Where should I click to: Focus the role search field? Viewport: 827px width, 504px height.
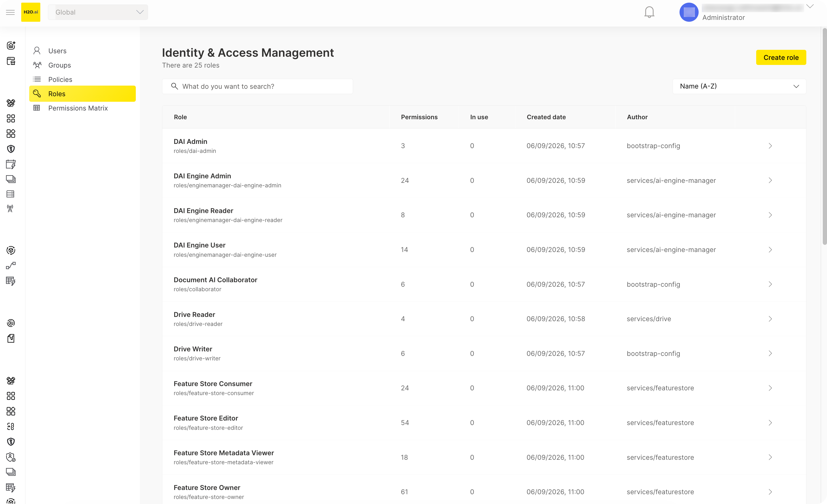(x=258, y=86)
